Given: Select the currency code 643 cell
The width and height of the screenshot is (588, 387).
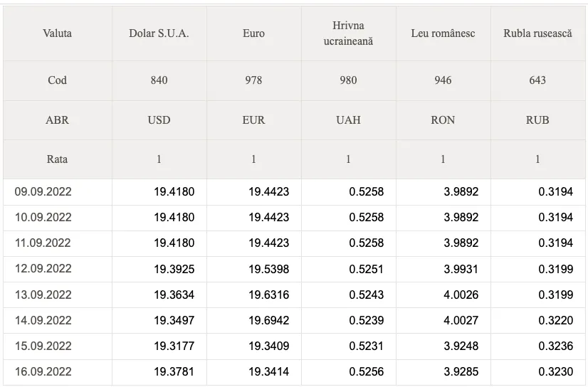Looking at the screenshot, I should (x=537, y=80).
